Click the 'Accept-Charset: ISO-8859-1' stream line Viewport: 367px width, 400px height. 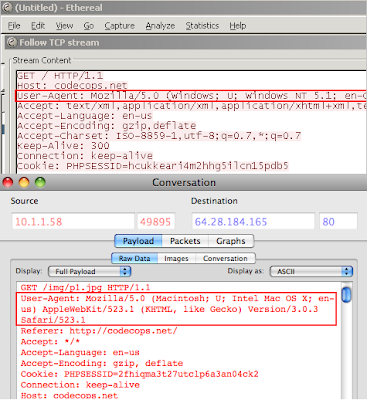159,136
